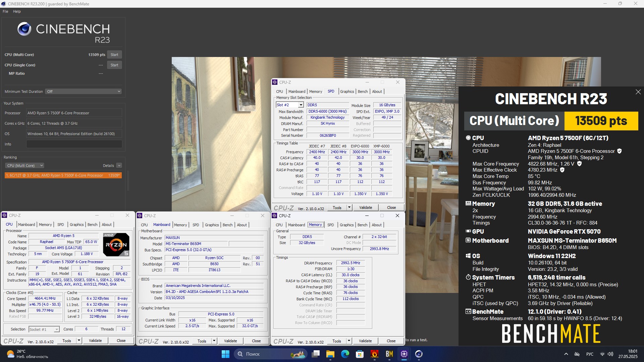Click Max Core Frequency verified shield
This screenshot has width=644, height=362.
[x=579, y=164]
